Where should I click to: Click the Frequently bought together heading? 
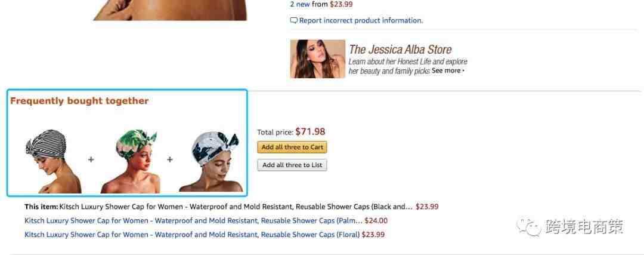[x=79, y=101]
